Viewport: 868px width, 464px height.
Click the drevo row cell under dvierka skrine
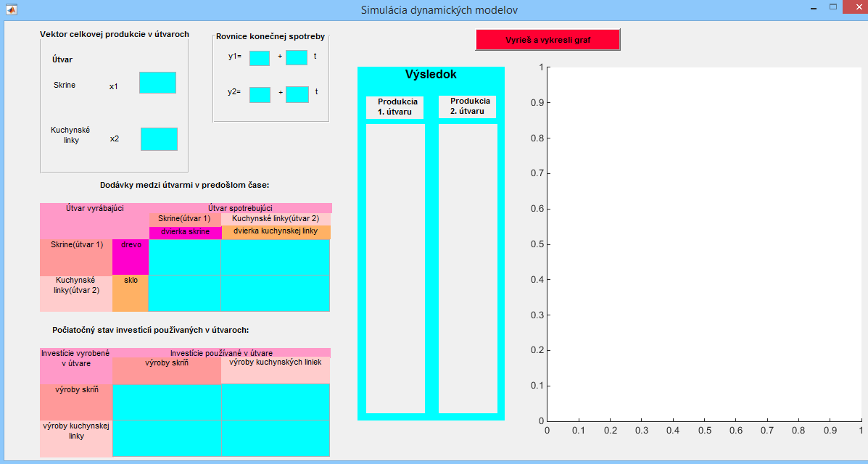pos(185,257)
